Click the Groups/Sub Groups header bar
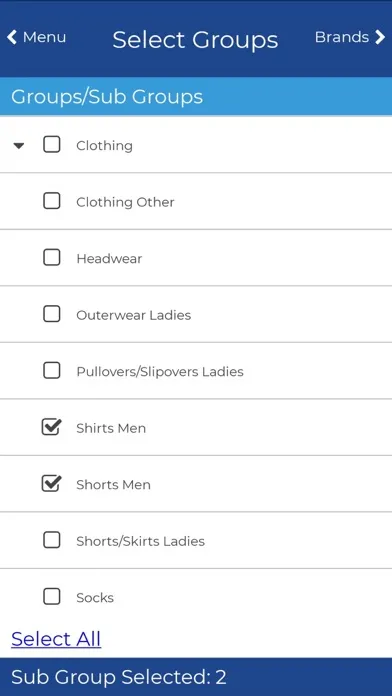The image size is (392, 696). click(196, 96)
